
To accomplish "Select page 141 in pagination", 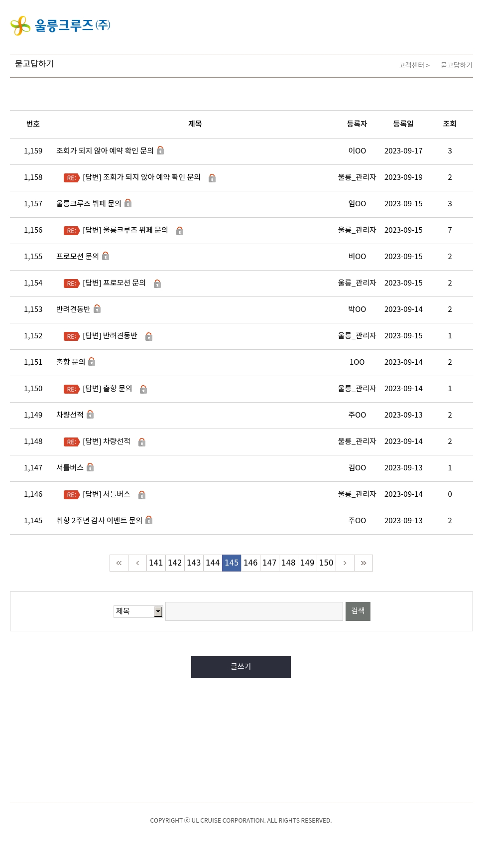I will [x=156, y=563].
